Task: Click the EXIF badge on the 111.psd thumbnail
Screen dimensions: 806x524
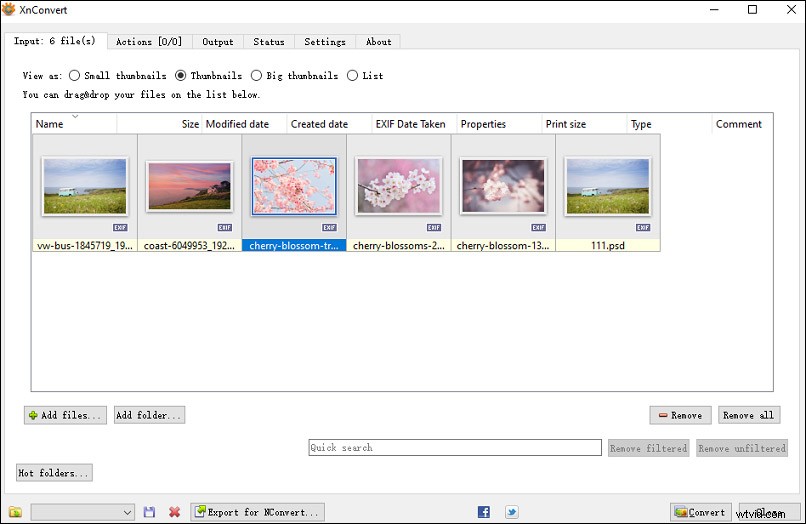Action: (643, 227)
